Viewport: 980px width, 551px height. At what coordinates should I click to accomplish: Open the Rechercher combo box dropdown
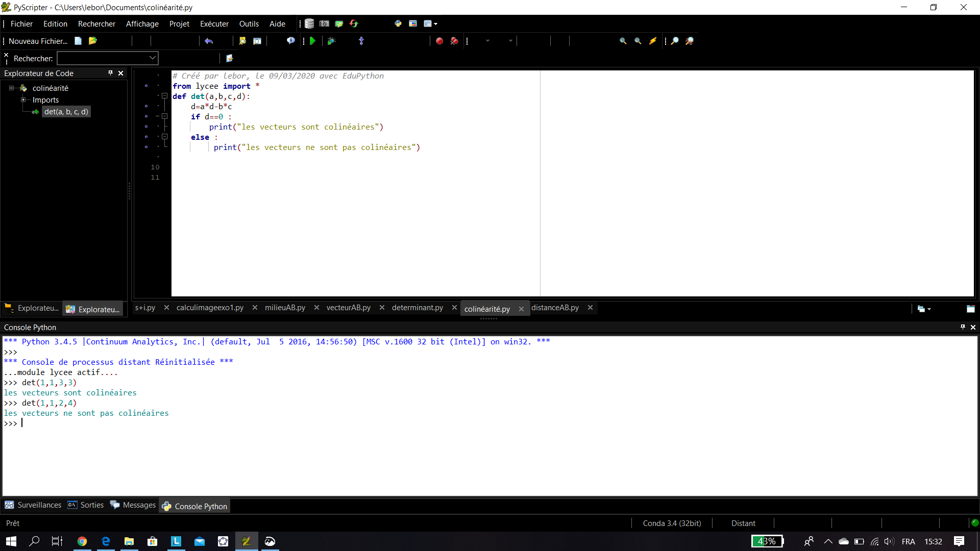coord(152,58)
